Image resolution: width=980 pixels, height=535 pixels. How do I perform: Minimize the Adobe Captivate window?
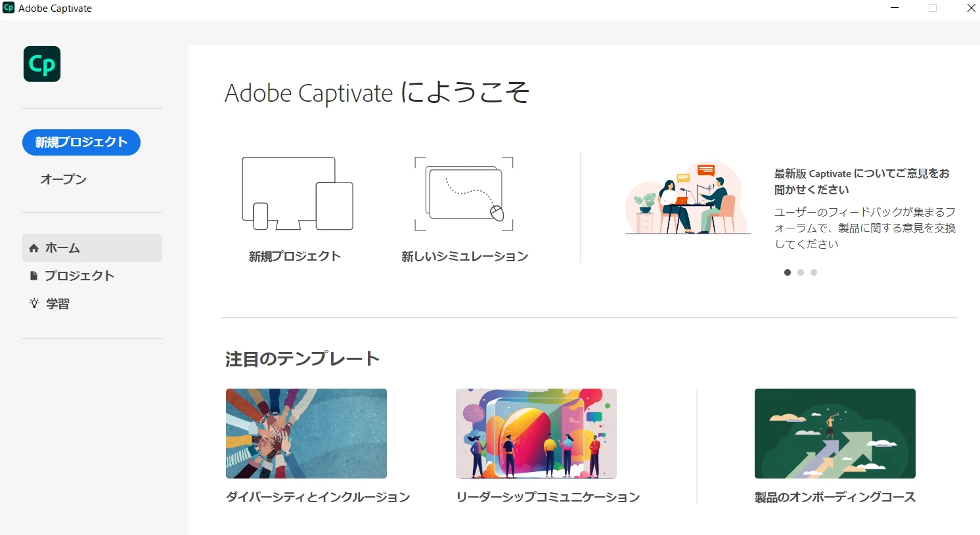coord(895,8)
